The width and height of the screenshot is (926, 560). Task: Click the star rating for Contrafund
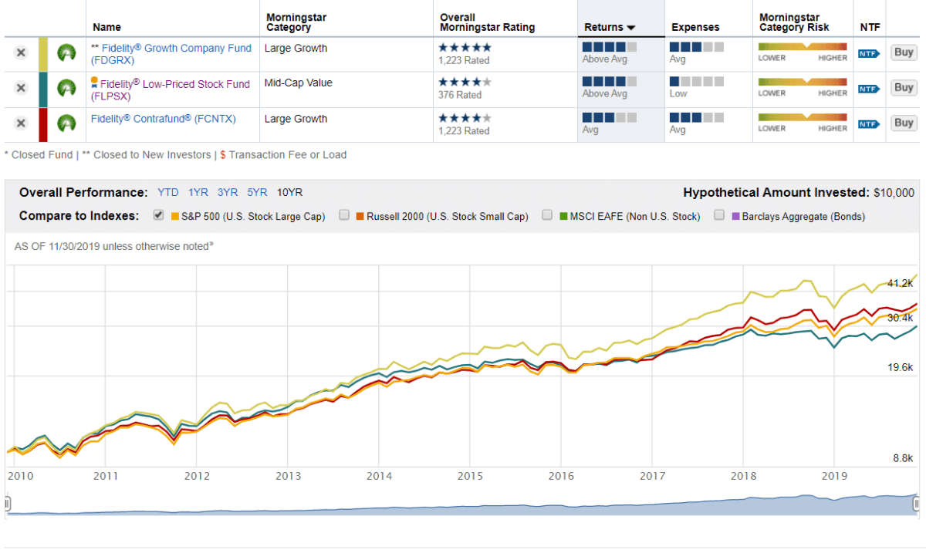(x=465, y=118)
